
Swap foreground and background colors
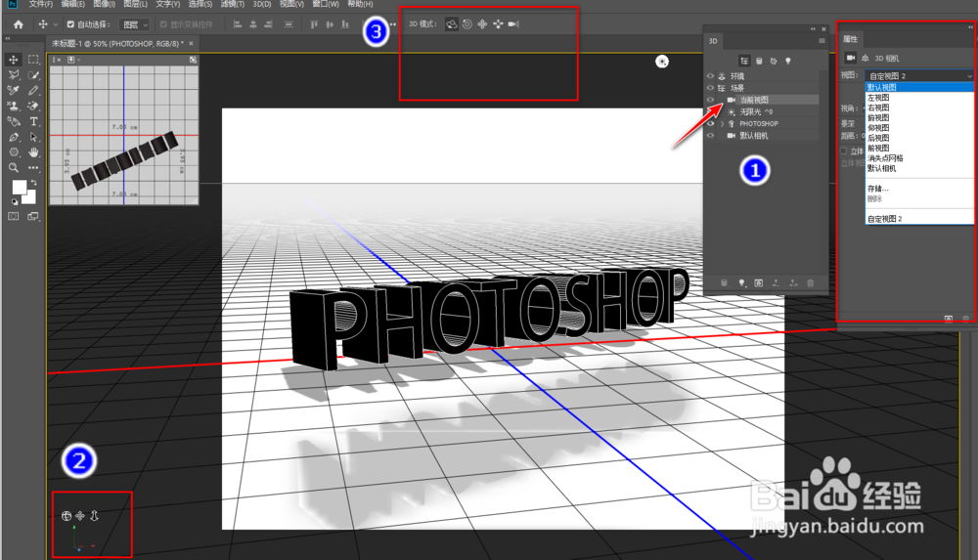pyautogui.click(x=33, y=183)
